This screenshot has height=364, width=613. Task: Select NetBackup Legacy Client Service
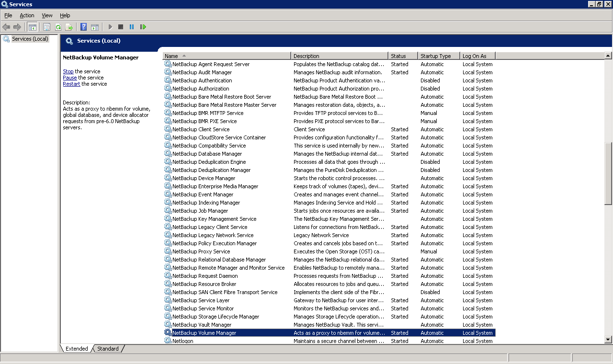(x=329, y=227)
